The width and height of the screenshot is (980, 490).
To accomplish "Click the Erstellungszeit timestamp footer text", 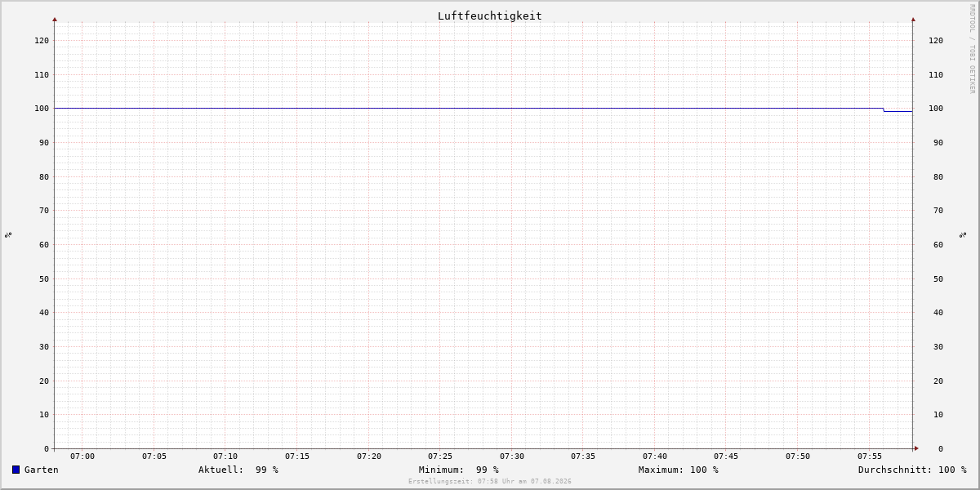I will click(490, 482).
